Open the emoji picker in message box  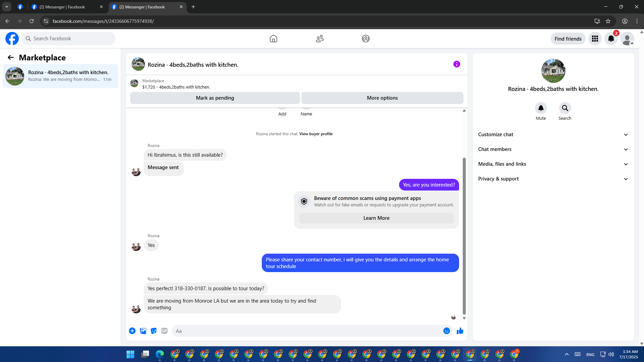click(x=447, y=331)
